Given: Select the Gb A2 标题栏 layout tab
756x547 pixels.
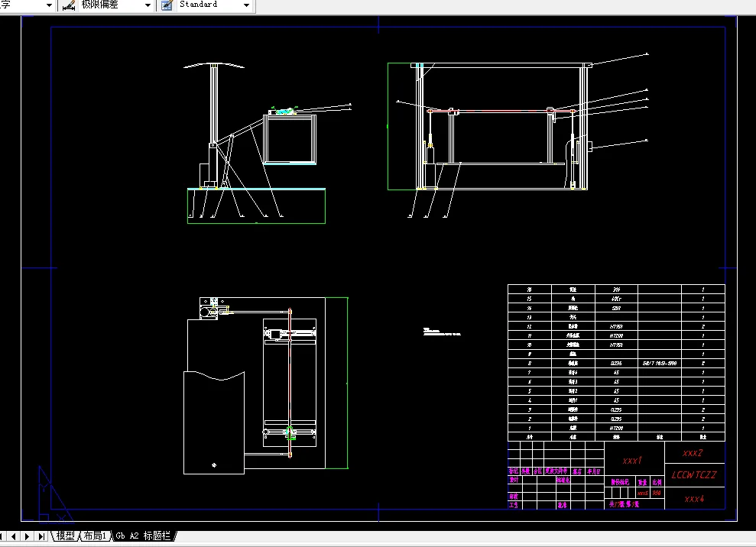Looking at the screenshot, I should 143,536.
